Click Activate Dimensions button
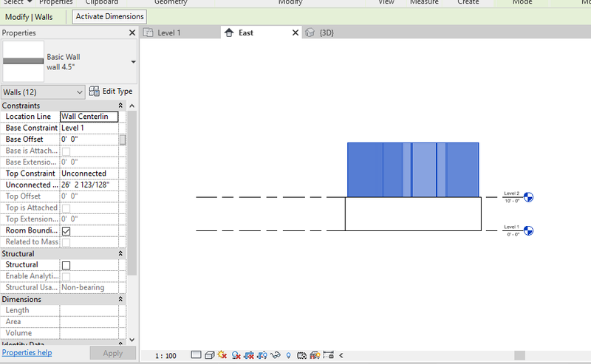Screen dimensions: 591x364 [109, 16]
